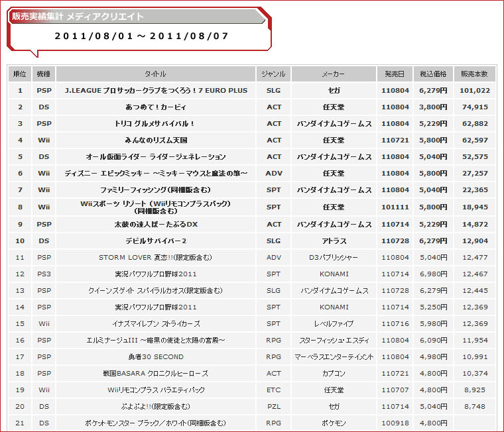Click the title クイーンズゲイト スパイラルカオス(限定版含む)
The image size is (504, 432).
tap(156, 291)
